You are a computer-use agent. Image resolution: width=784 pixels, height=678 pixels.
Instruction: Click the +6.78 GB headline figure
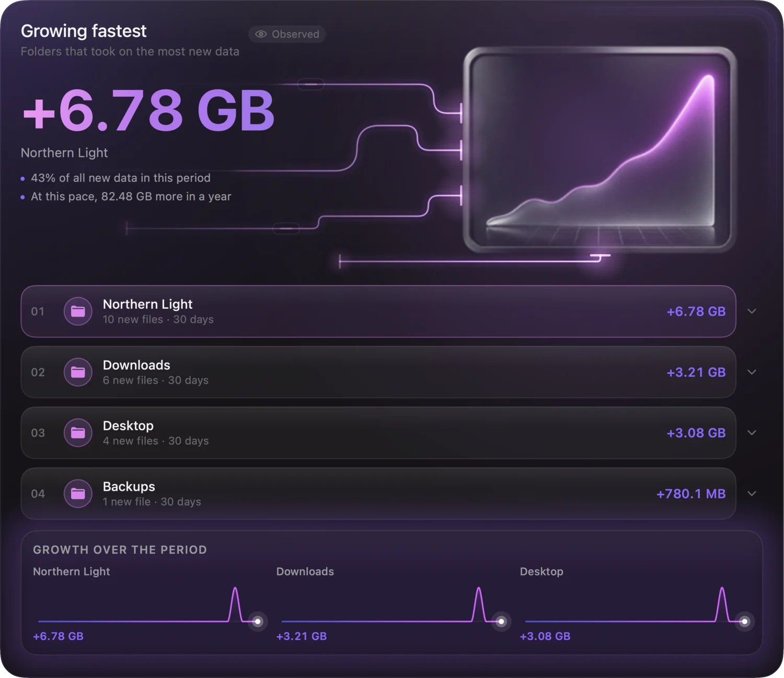pyautogui.click(x=148, y=111)
